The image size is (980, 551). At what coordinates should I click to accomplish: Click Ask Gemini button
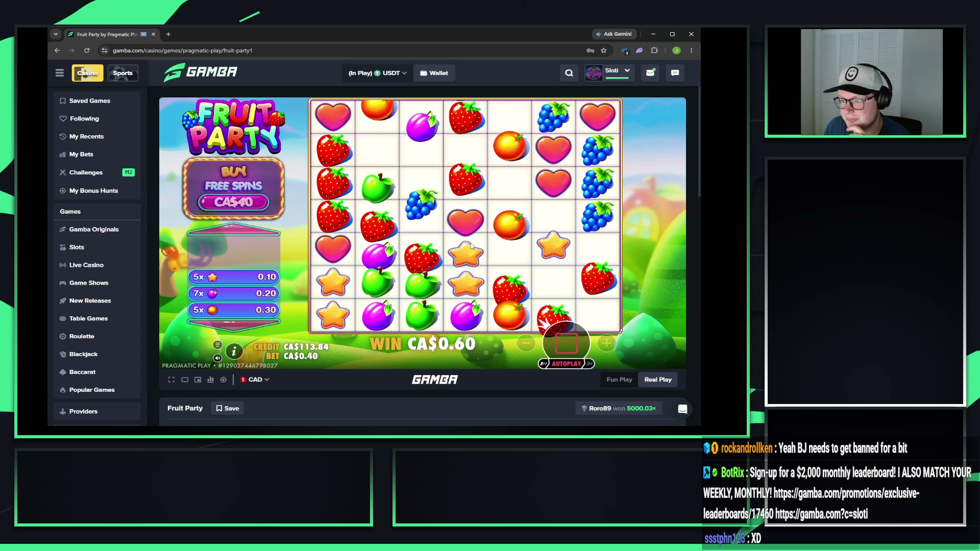pos(614,34)
